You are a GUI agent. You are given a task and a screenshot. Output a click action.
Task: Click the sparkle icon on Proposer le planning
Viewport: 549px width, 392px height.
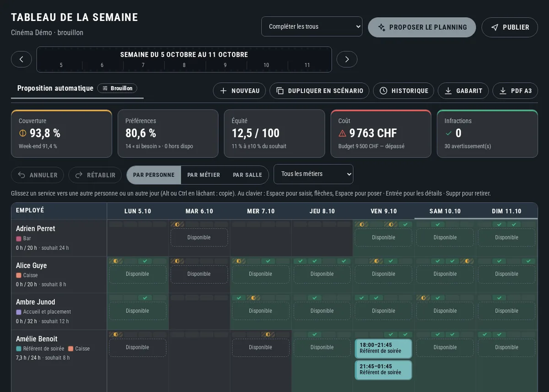[382, 27]
